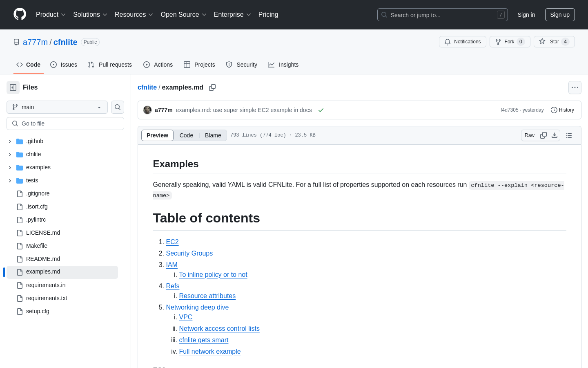
Task: Open the Enterprise menu dropdown
Action: 232,14
